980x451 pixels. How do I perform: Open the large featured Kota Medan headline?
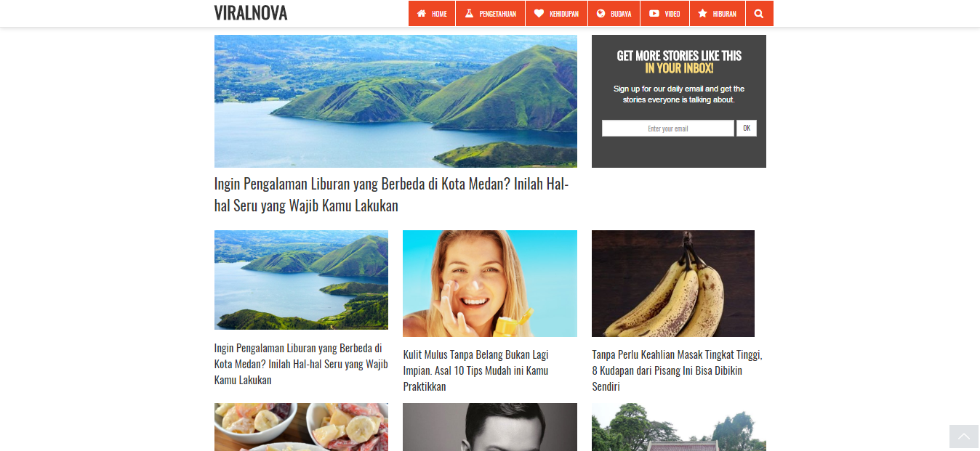(391, 195)
